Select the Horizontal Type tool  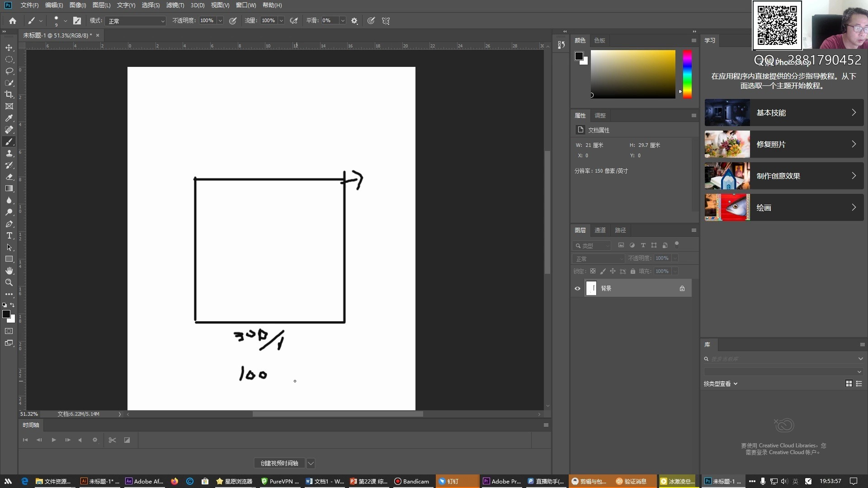point(9,236)
